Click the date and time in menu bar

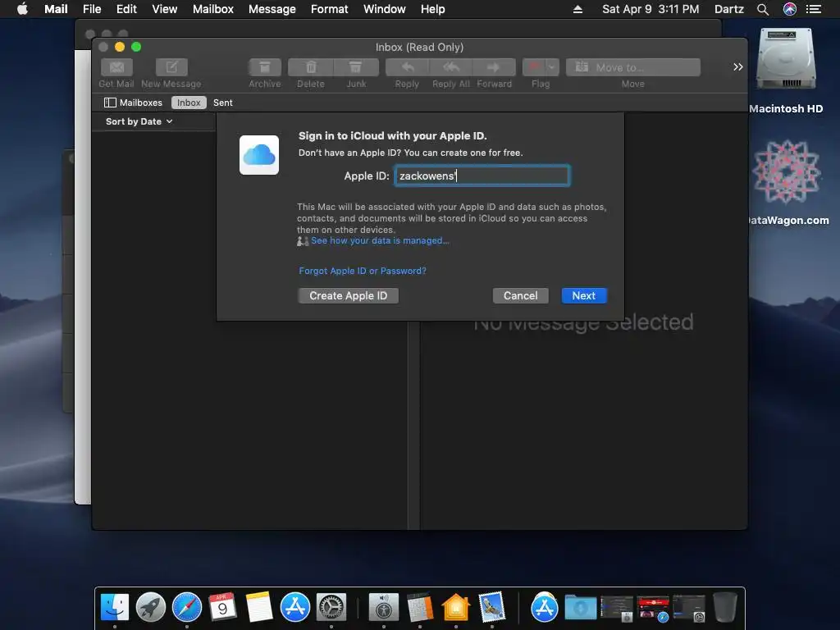pyautogui.click(x=651, y=9)
